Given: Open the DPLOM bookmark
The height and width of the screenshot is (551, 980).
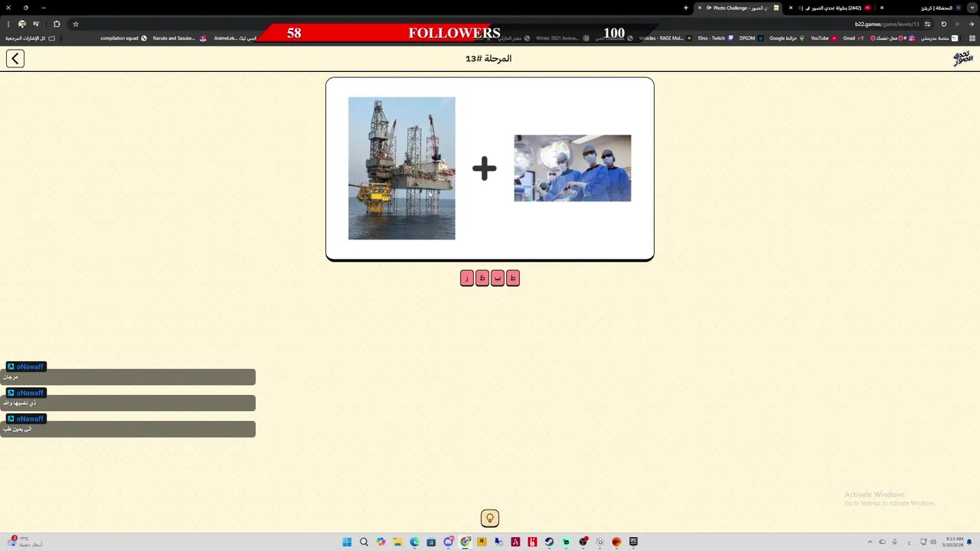Looking at the screenshot, I should (752, 38).
